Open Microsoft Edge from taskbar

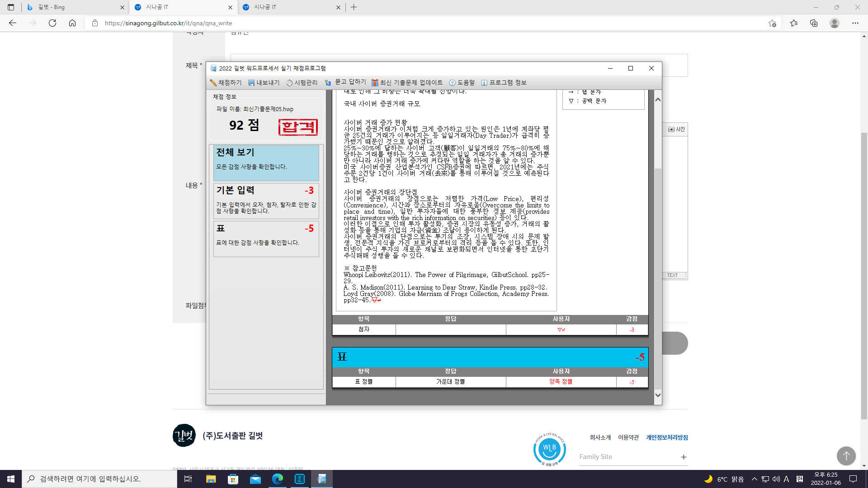pyautogui.click(x=278, y=479)
